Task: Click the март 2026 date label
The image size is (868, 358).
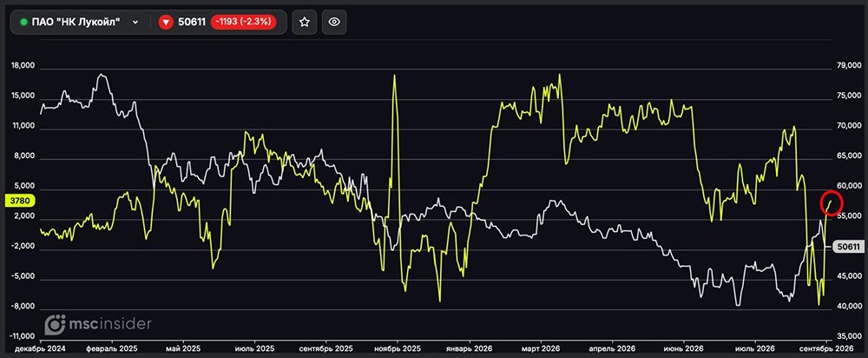Action: (540, 348)
